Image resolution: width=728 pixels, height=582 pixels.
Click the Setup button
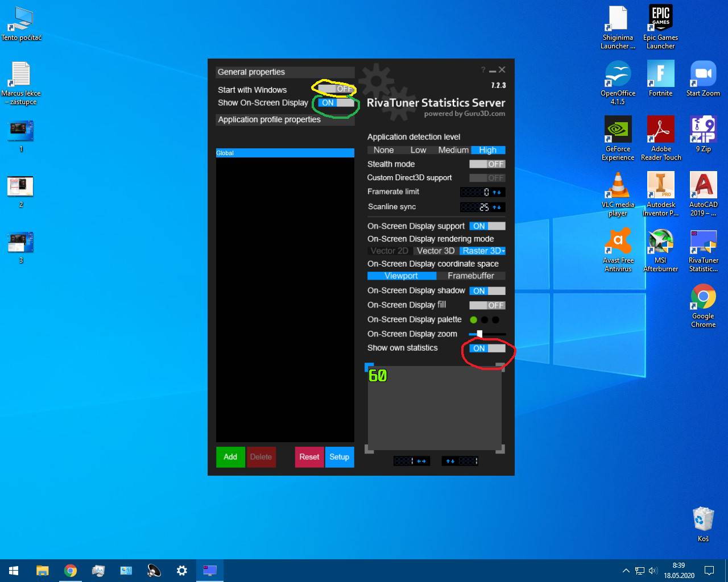pyautogui.click(x=340, y=457)
